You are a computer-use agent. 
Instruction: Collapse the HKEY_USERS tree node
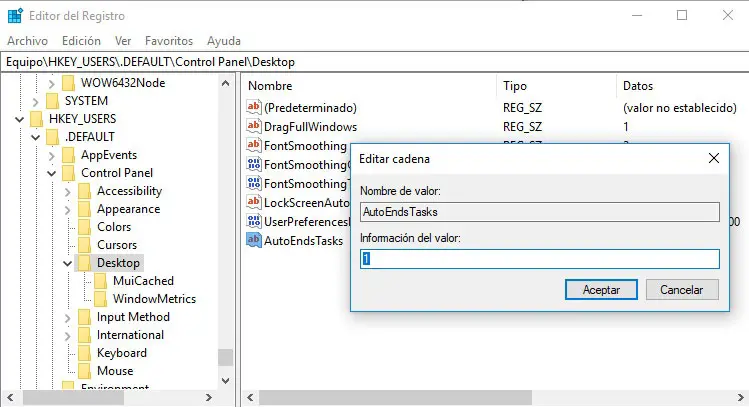click(x=19, y=119)
